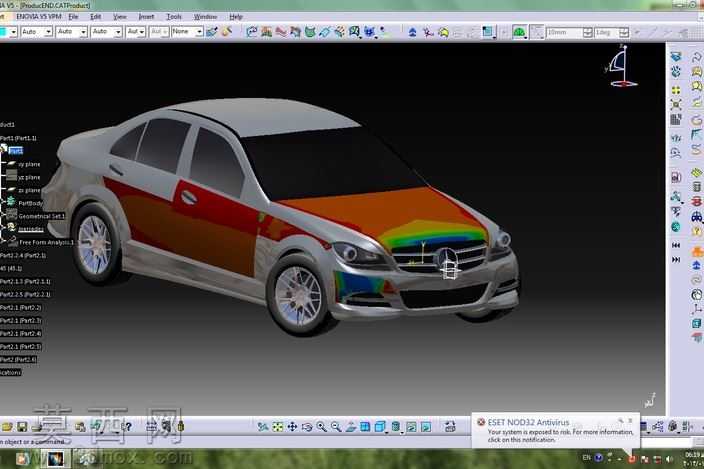Click the rewind icon in right toolbar
The height and width of the screenshot is (469, 704).
click(x=676, y=245)
